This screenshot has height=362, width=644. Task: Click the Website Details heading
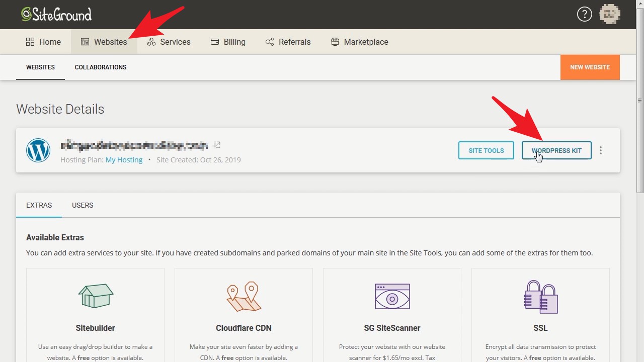point(60,109)
